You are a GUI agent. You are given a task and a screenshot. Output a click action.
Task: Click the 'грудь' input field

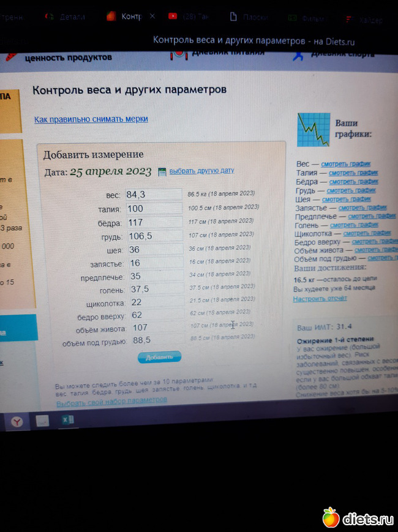tap(153, 236)
